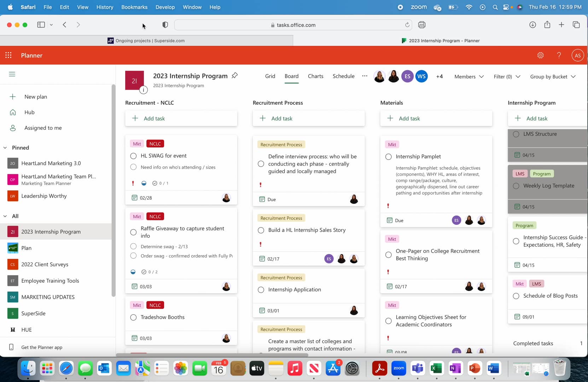The width and height of the screenshot is (588, 382).
Task: Check off the Internship Application task
Action: click(261, 290)
